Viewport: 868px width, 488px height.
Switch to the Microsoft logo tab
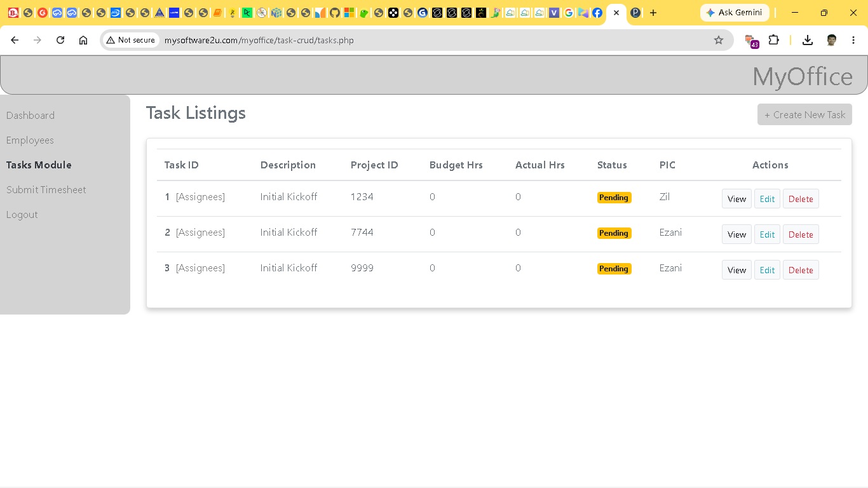point(349,13)
